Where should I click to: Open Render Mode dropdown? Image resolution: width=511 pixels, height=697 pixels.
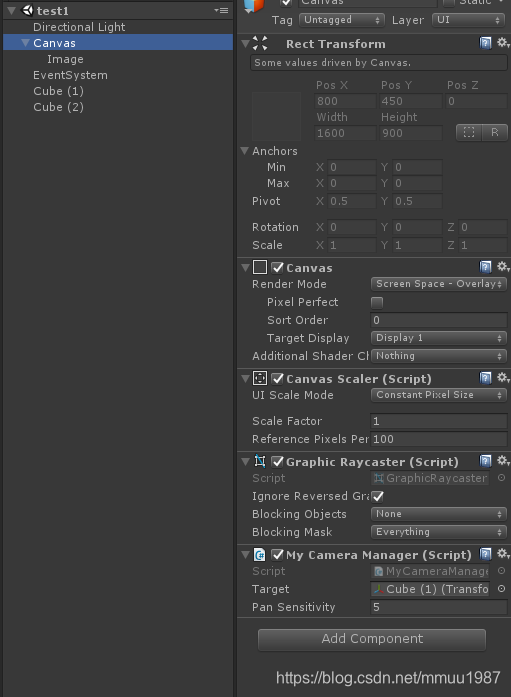tap(439, 284)
